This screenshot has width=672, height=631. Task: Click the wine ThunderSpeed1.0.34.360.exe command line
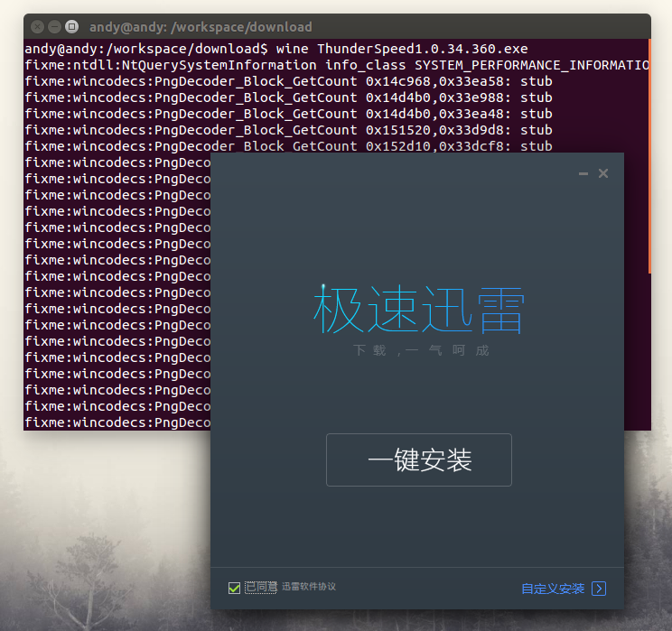click(276, 49)
